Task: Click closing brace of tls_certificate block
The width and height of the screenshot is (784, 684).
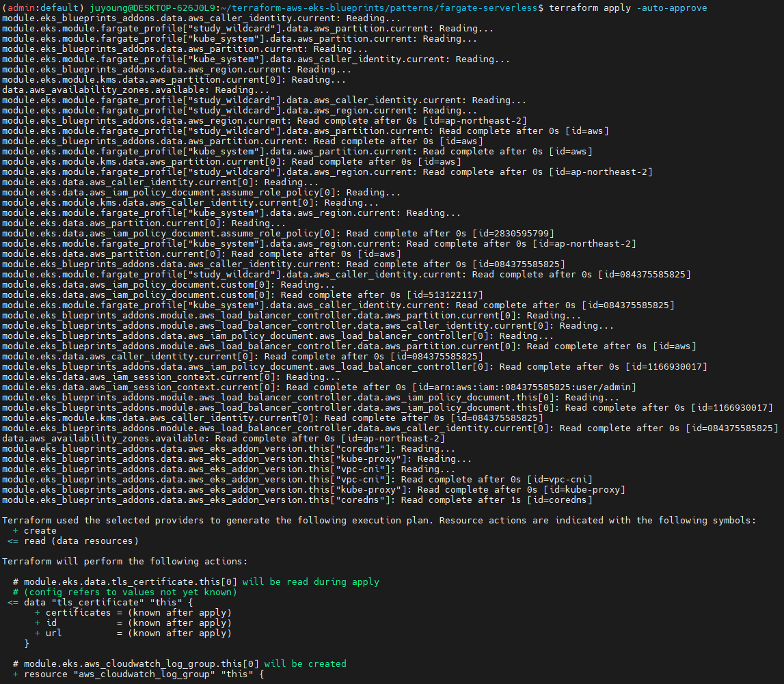Action: [27, 644]
